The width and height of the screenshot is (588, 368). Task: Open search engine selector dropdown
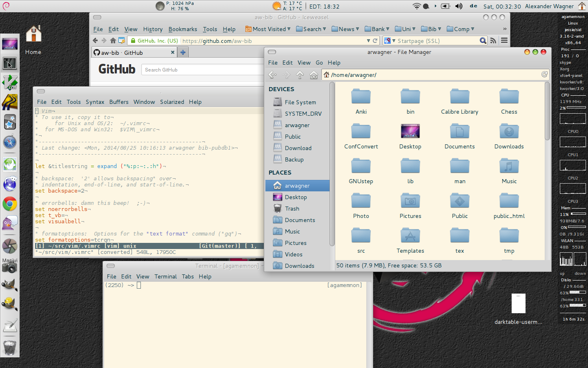(390, 40)
